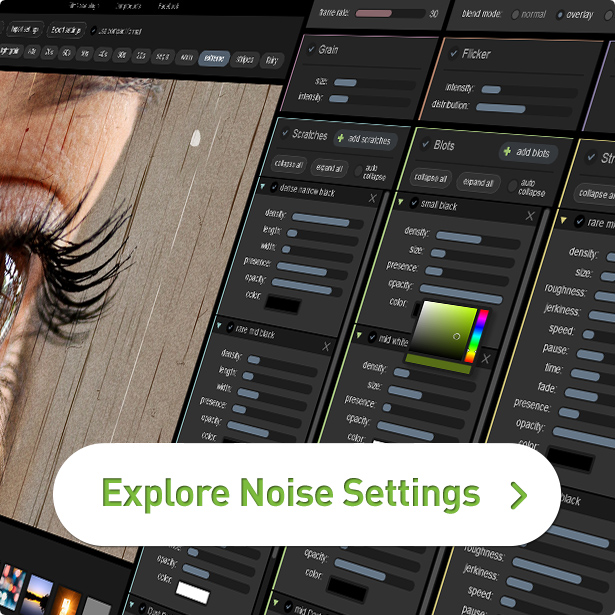Select the sunset sample thumbnail

[x=37, y=595]
